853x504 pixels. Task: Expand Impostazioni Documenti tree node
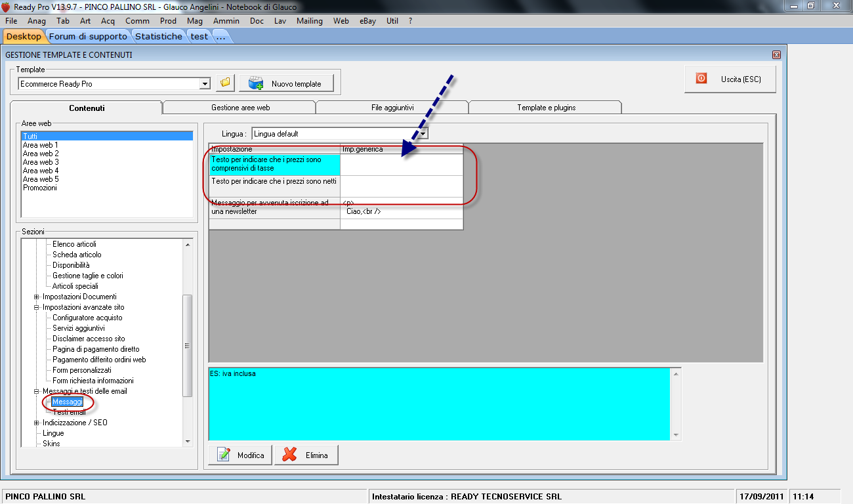pyautogui.click(x=37, y=297)
